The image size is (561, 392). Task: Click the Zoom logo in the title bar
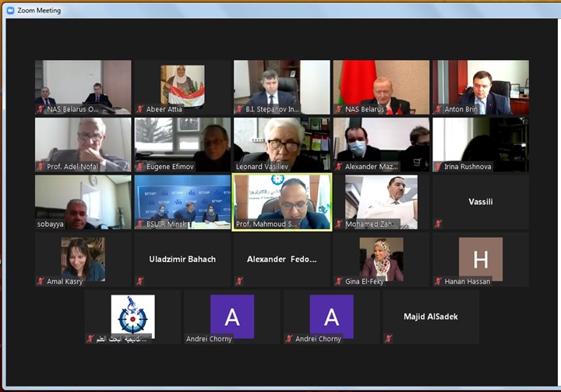9,10
